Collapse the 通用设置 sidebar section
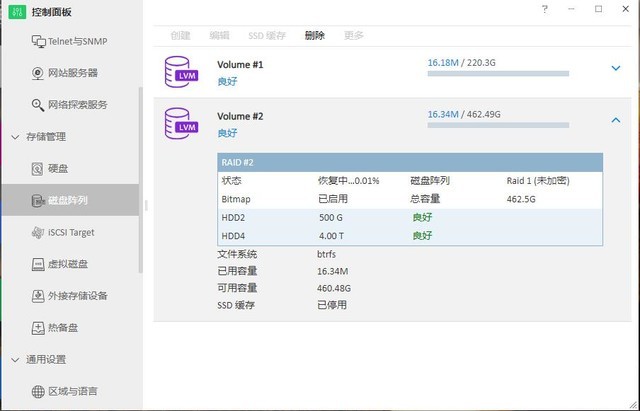 coord(14,359)
